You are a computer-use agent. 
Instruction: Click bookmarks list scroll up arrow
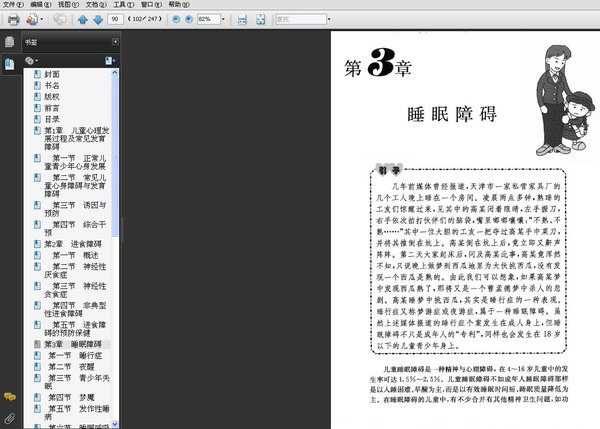click(115, 73)
